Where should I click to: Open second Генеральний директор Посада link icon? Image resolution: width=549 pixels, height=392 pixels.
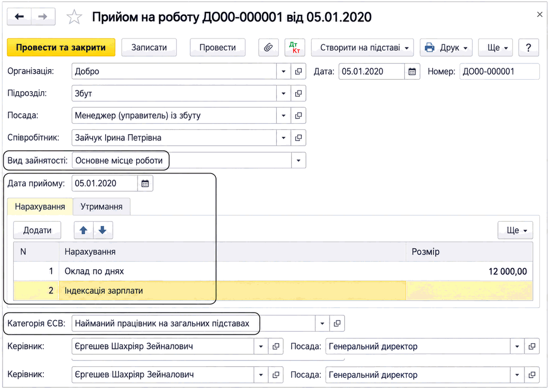coord(532,375)
